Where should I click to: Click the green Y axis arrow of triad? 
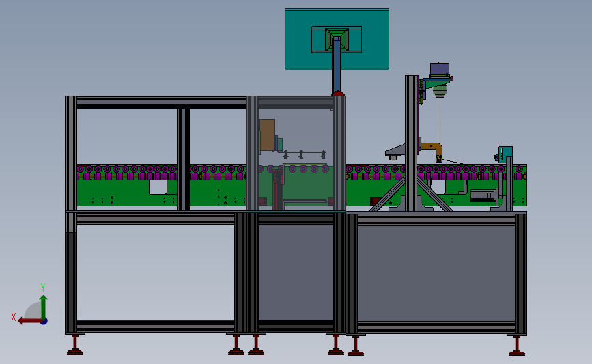(44, 307)
